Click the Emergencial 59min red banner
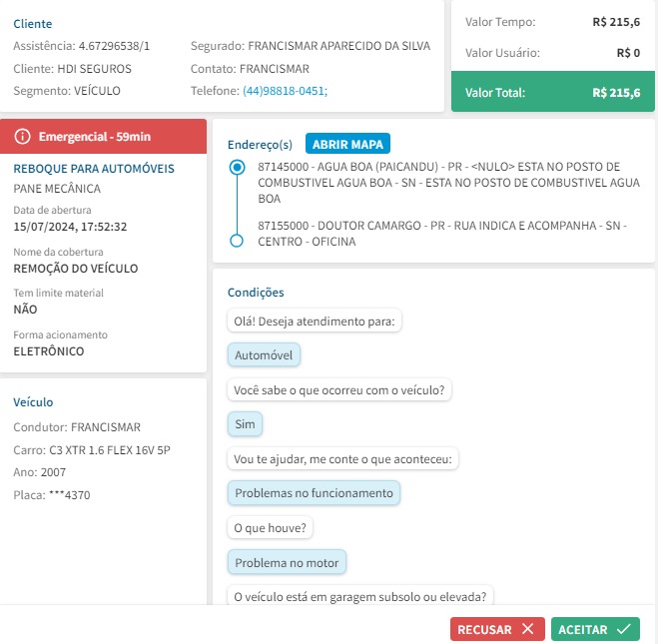The width and height of the screenshot is (658, 644). pos(104,136)
